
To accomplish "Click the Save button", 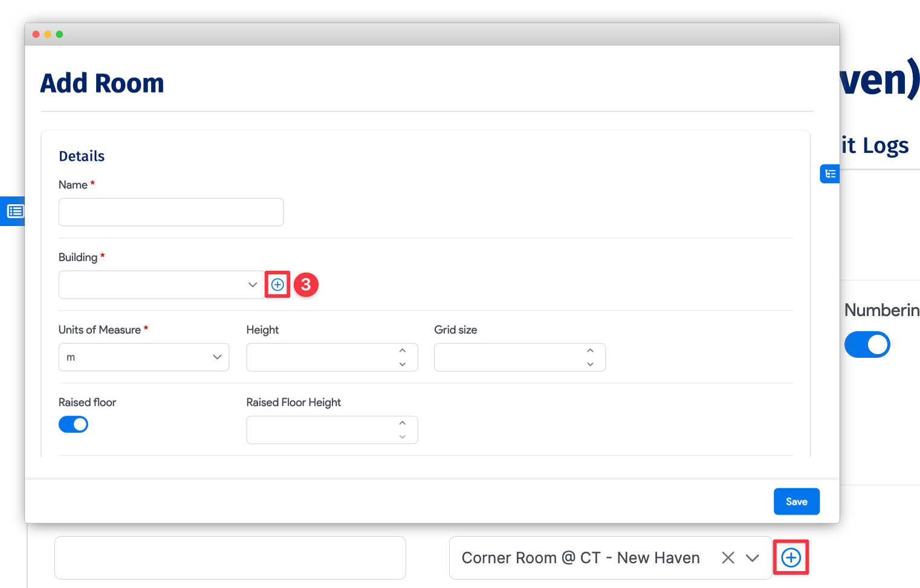I will coord(796,502).
